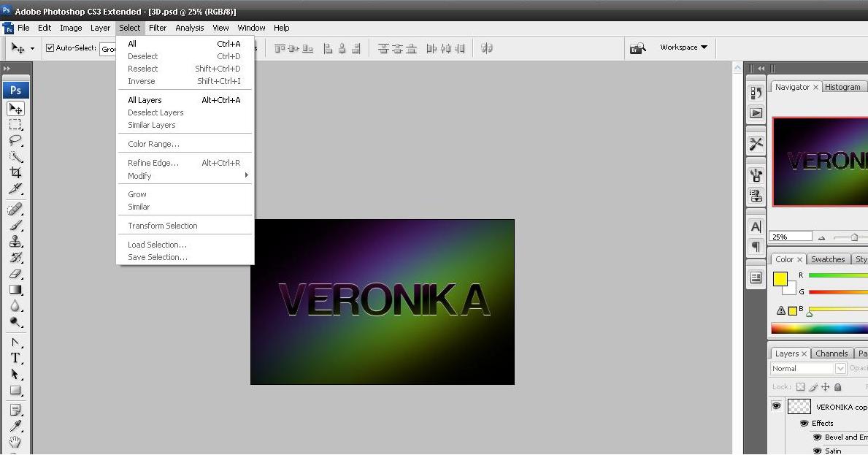Viewport: 868px width, 455px height.
Task: Select the Hand tool
Action: [15, 443]
